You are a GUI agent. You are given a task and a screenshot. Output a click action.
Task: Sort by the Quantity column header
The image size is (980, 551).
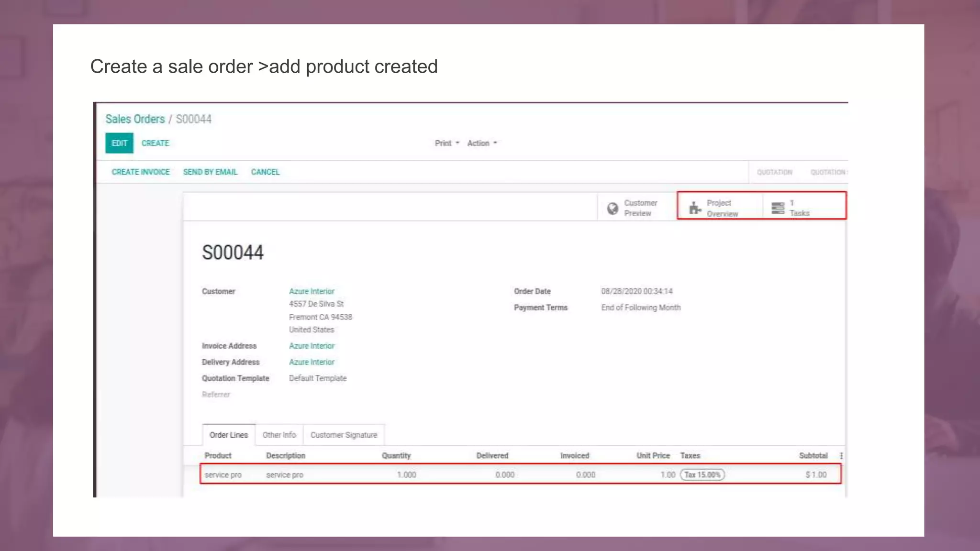pos(396,456)
